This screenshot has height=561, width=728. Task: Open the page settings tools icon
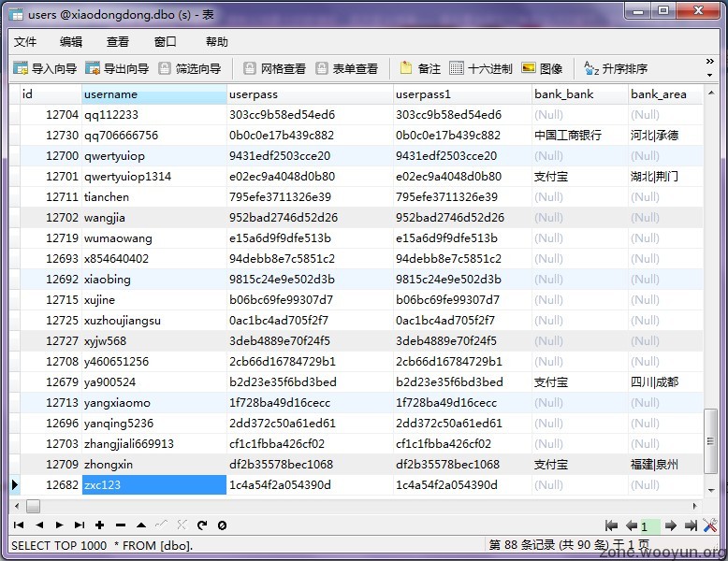coord(710,525)
